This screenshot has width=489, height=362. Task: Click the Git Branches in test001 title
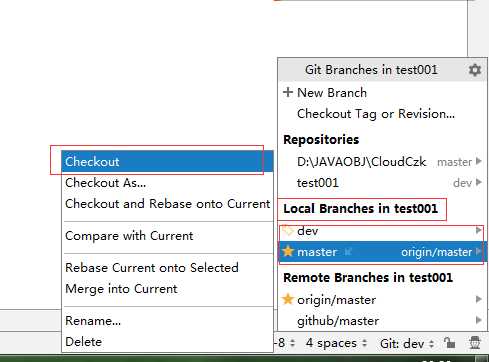tap(371, 70)
